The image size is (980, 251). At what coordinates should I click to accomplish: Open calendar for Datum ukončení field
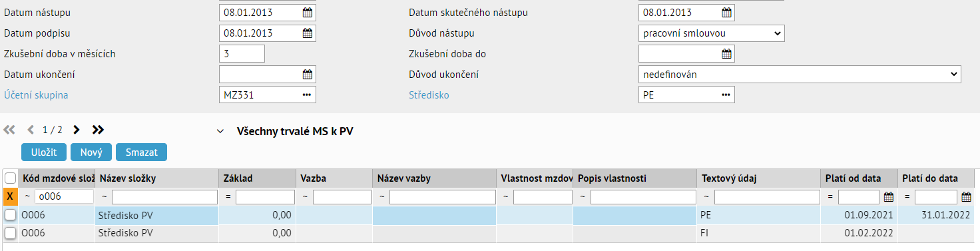pyautogui.click(x=307, y=75)
